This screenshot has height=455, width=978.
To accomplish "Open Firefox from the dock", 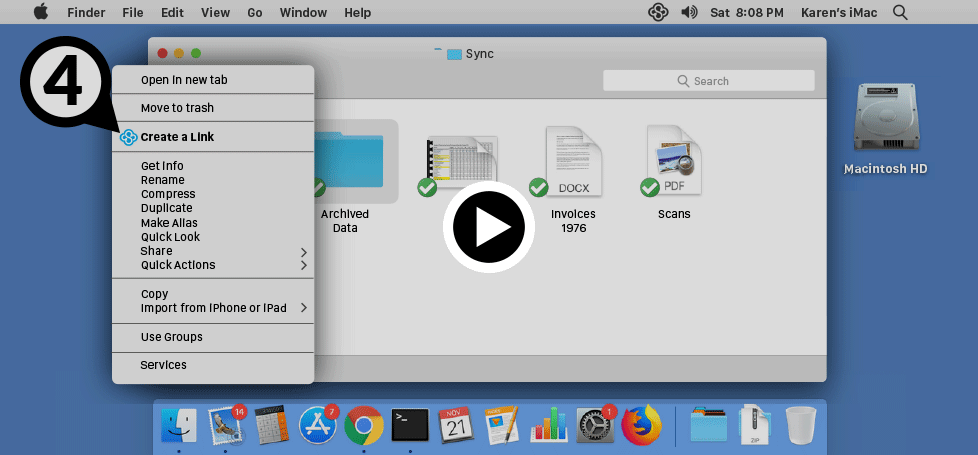I will (641, 425).
